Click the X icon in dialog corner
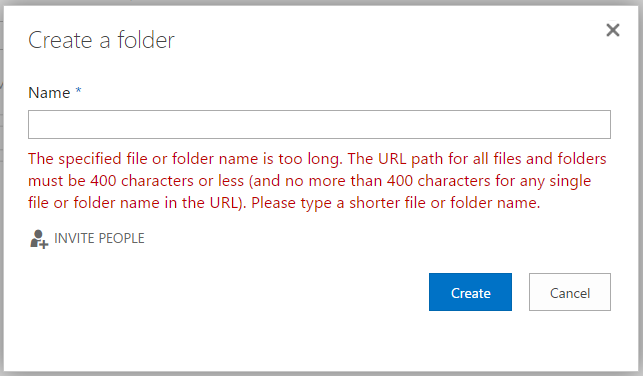 point(613,30)
